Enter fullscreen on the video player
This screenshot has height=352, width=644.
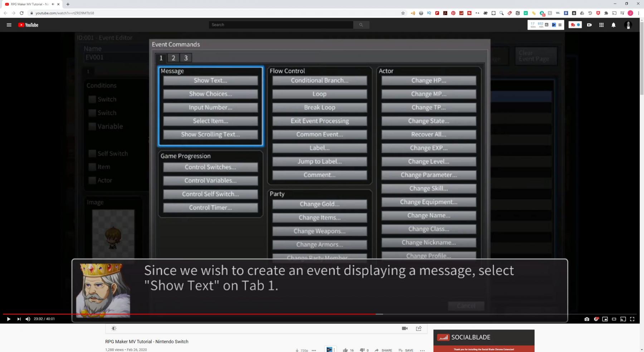click(x=632, y=319)
